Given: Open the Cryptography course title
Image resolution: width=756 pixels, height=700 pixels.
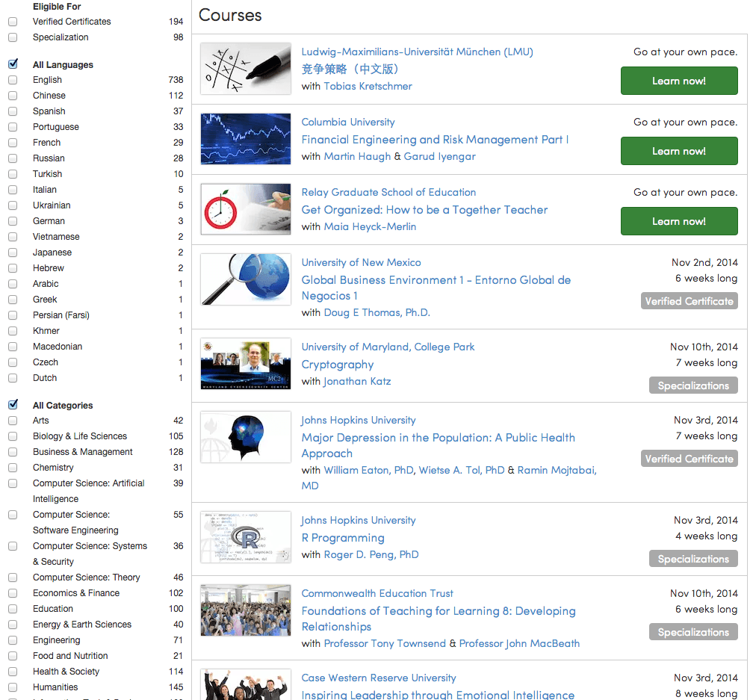Looking at the screenshot, I should 338,365.
